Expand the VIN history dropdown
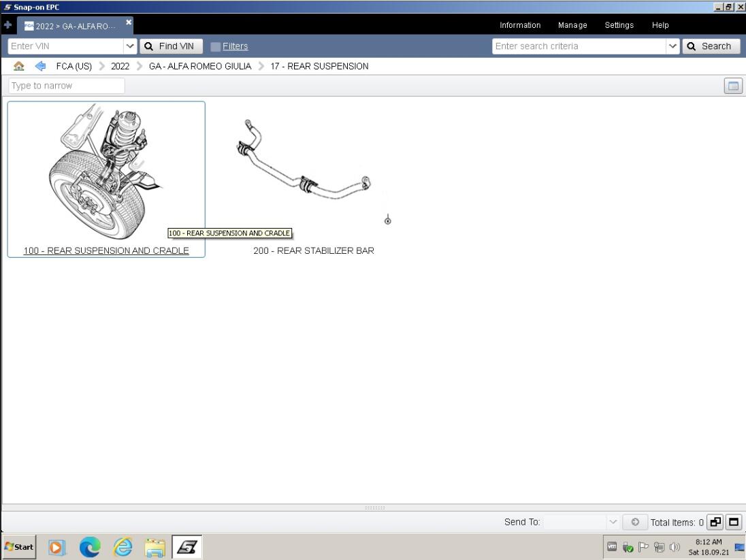746x560 pixels. pyautogui.click(x=130, y=46)
